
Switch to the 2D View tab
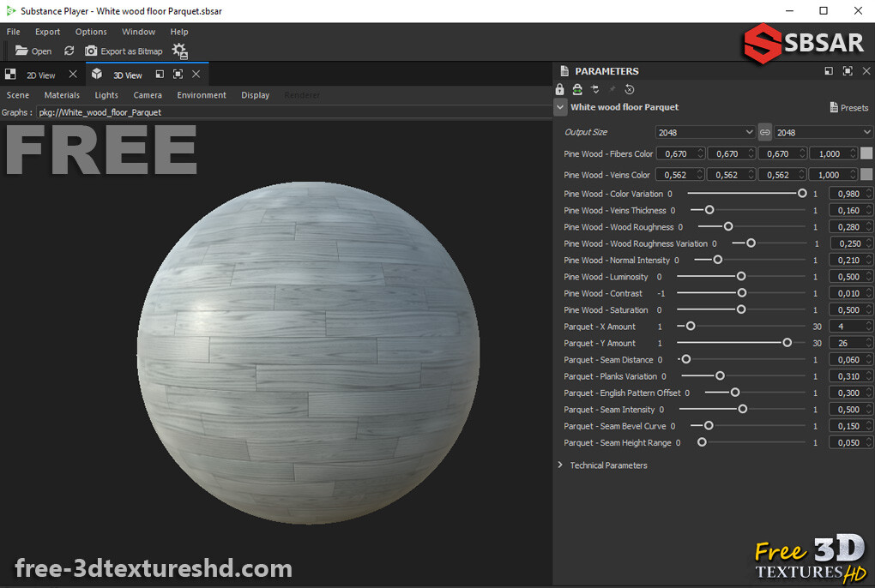click(x=41, y=75)
